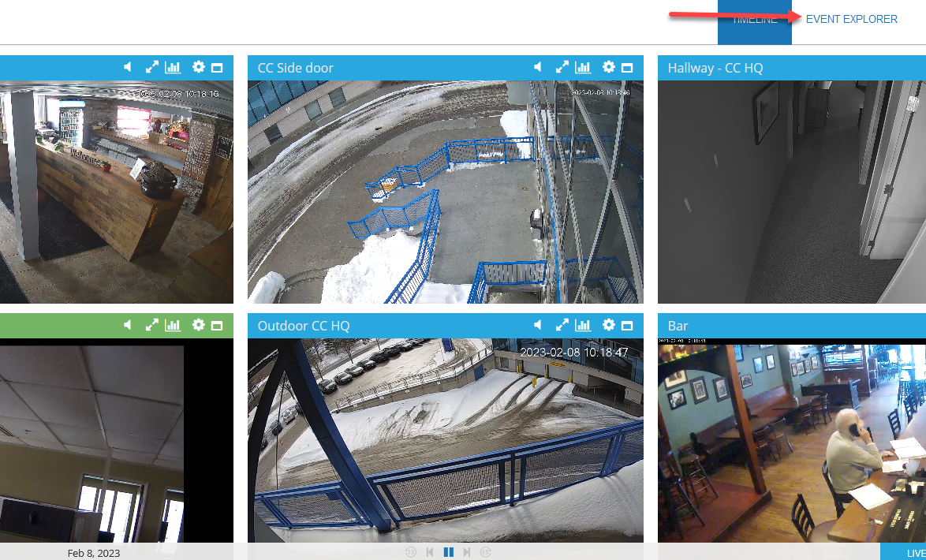This screenshot has width=926, height=560.
Task: Open gear settings on green-header camera tile
Action: pyautogui.click(x=199, y=324)
